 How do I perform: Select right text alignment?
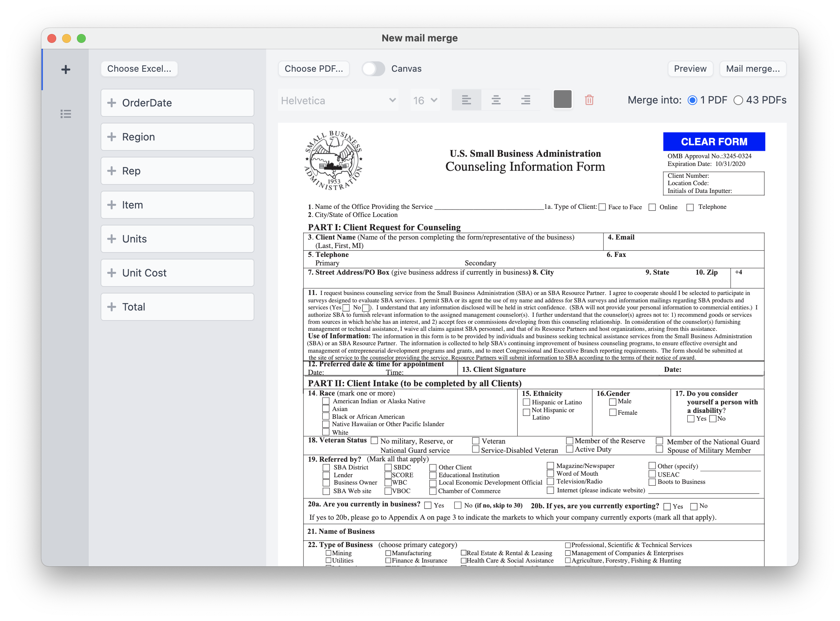pyautogui.click(x=526, y=100)
